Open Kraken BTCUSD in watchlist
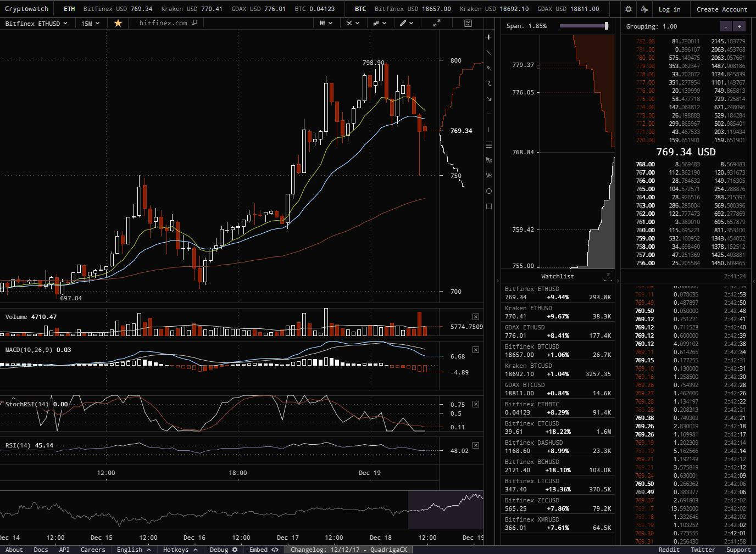The width and height of the screenshot is (756, 554). (558, 370)
